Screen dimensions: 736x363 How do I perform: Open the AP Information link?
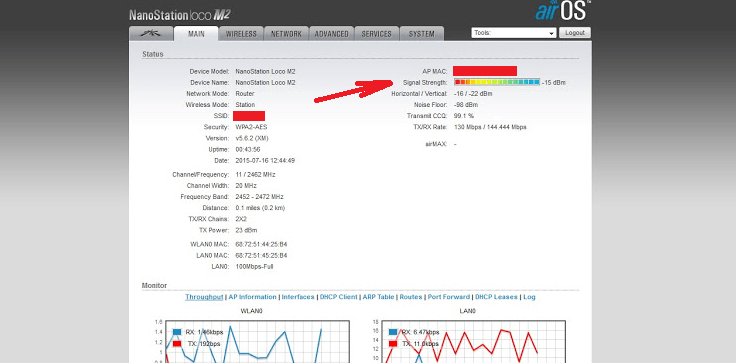[x=253, y=297]
